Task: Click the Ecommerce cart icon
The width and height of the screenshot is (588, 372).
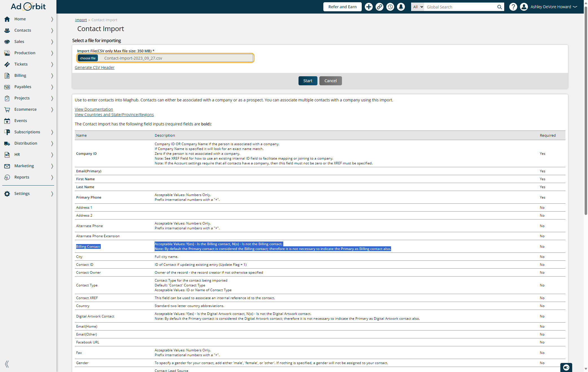Action: click(7, 109)
